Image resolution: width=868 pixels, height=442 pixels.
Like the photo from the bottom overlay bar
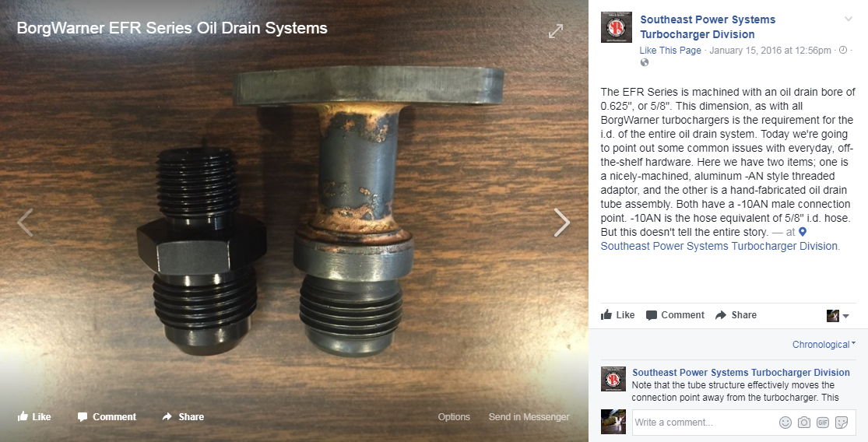pyautogui.click(x=34, y=416)
